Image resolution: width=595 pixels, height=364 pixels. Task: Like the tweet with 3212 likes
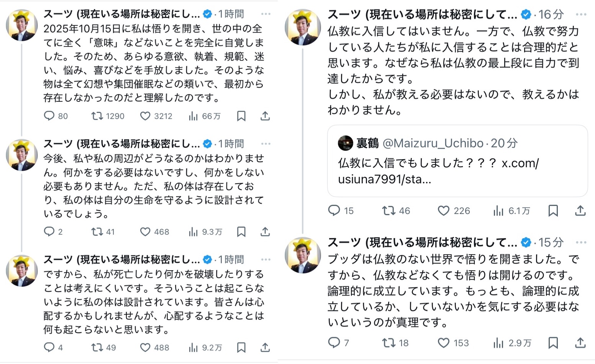point(145,116)
